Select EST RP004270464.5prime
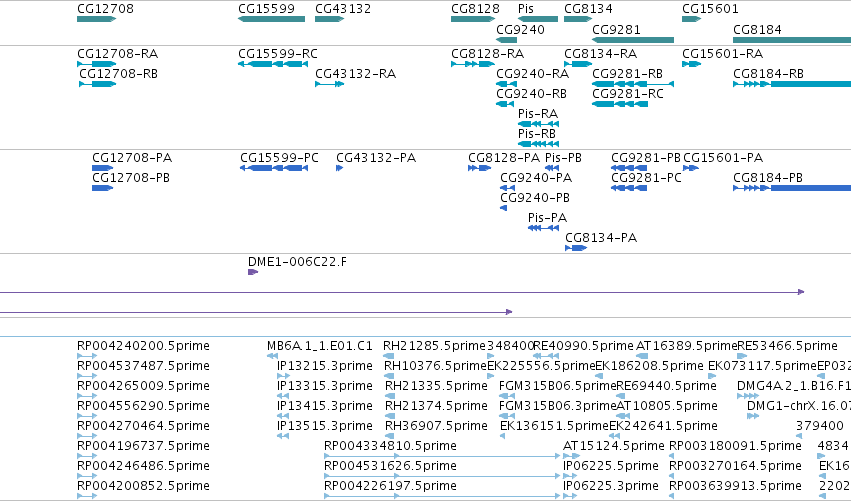Screen dimensions: 851x501 [x=87, y=436]
